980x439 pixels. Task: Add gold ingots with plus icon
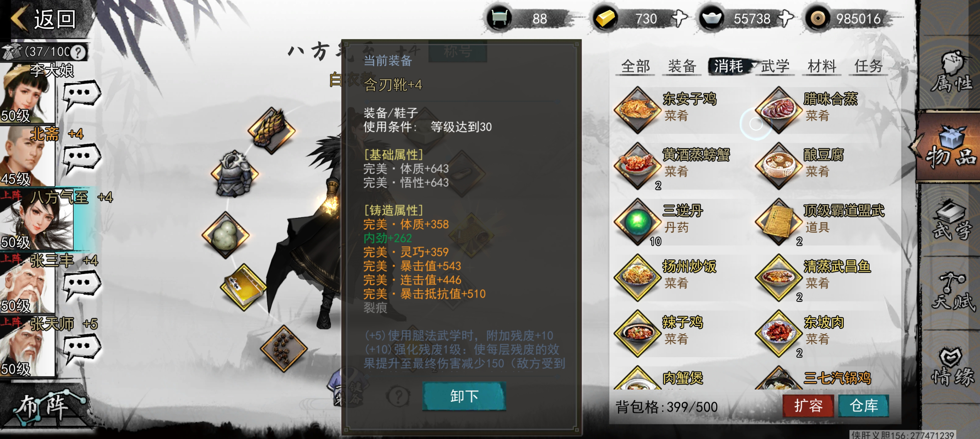680,18
